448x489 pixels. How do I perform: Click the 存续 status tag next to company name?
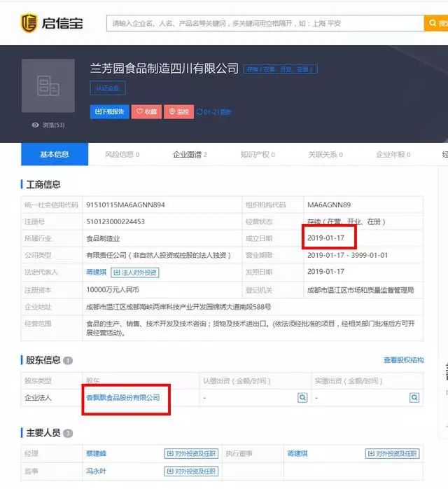coord(280,69)
